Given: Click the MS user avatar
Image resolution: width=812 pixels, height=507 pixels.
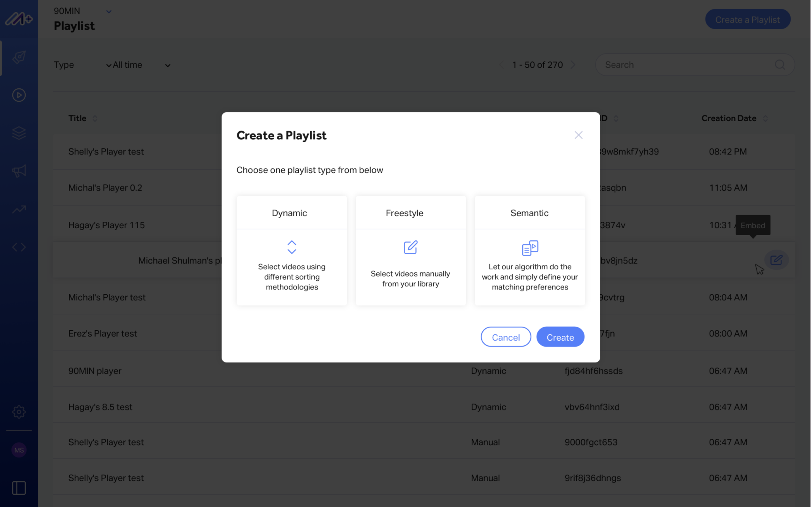Looking at the screenshot, I should click(x=19, y=450).
